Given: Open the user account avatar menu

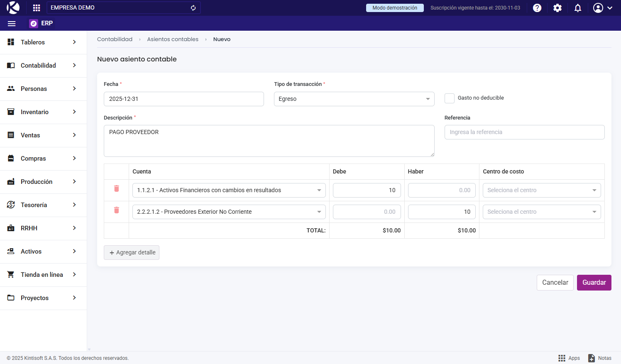Looking at the screenshot, I should click(602, 8).
